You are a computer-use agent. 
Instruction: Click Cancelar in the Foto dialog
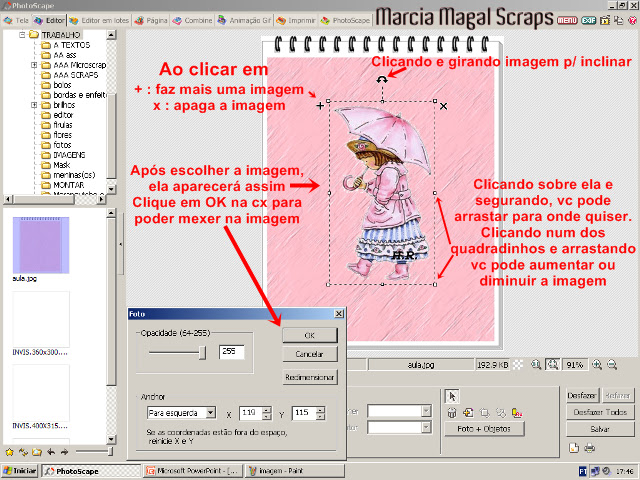point(310,354)
